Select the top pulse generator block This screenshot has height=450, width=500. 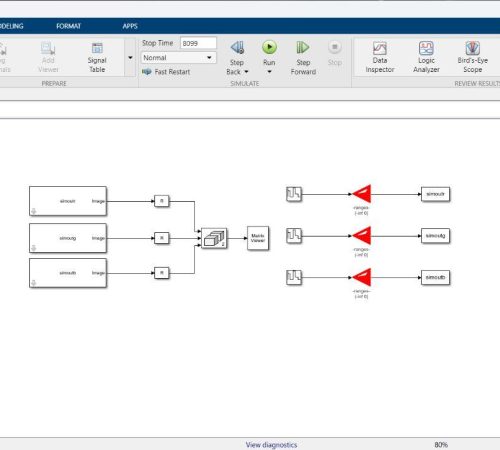(x=294, y=194)
